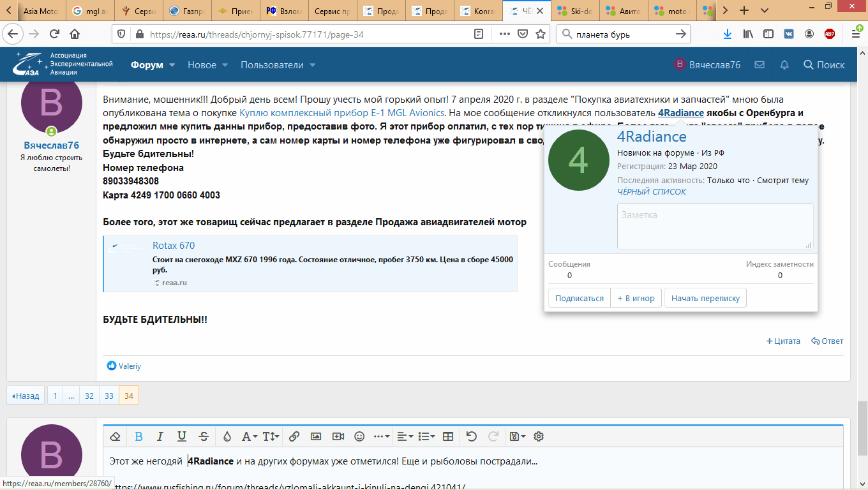Expand the text alignment dropdown
The height and width of the screenshot is (490, 868).
click(x=405, y=436)
